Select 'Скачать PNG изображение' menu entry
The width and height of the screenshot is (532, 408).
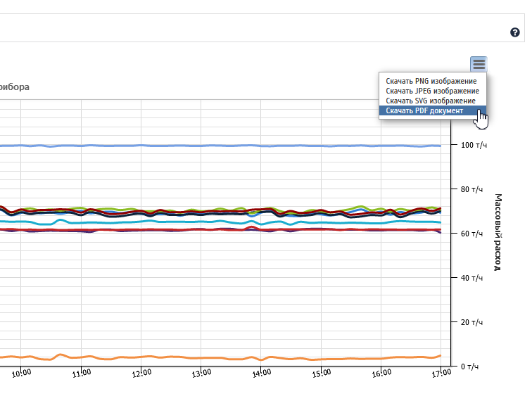point(432,81)
